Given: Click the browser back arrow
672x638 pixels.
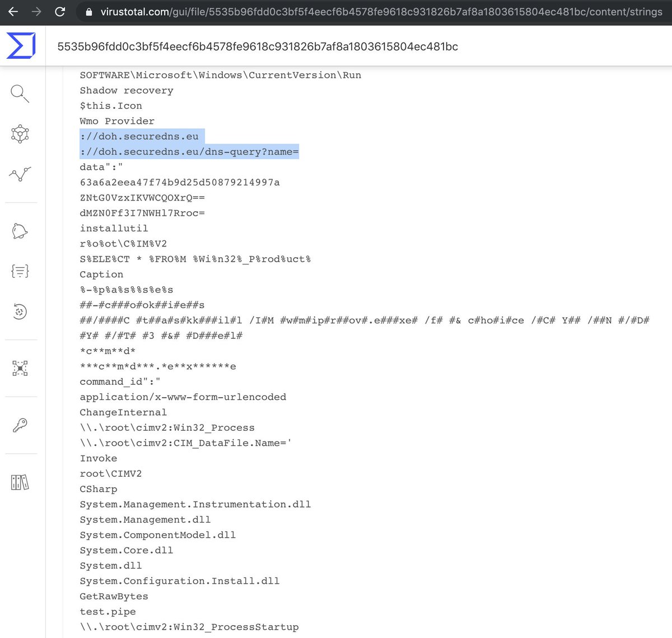Looking at the screenshot, I should [x=13, y=11].
